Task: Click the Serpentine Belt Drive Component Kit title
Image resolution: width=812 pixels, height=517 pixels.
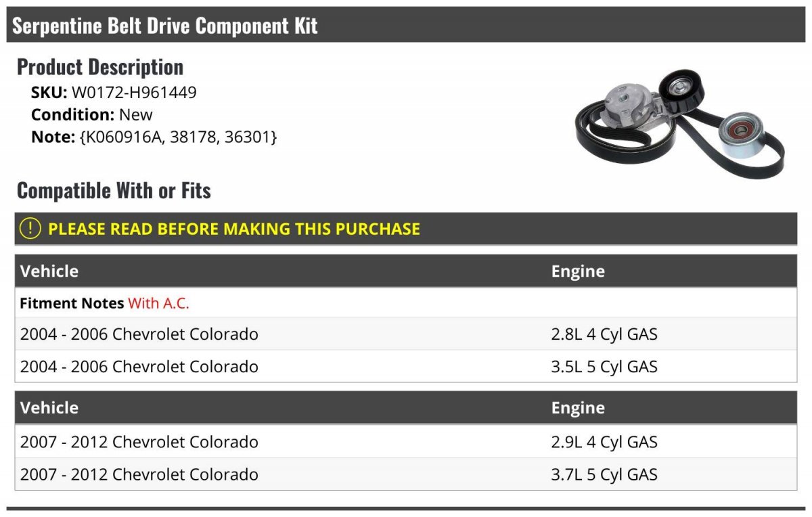Action: coord(165,26)
